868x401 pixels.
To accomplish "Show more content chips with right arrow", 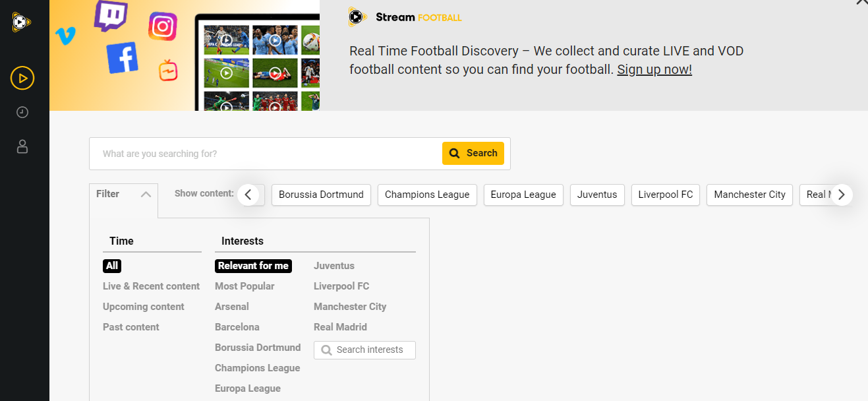I will pyautogui.click(x=842, y=195).
